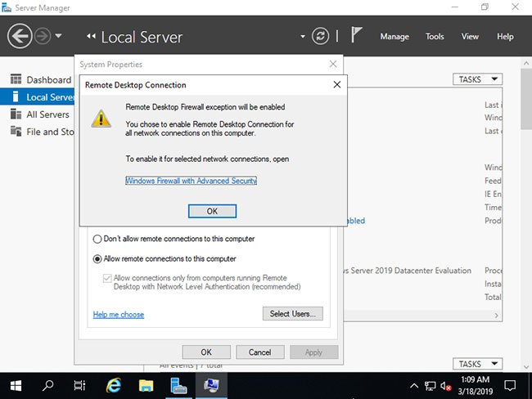Click the network tray icon
532x399 pixels.
click(x=430, y=386)
